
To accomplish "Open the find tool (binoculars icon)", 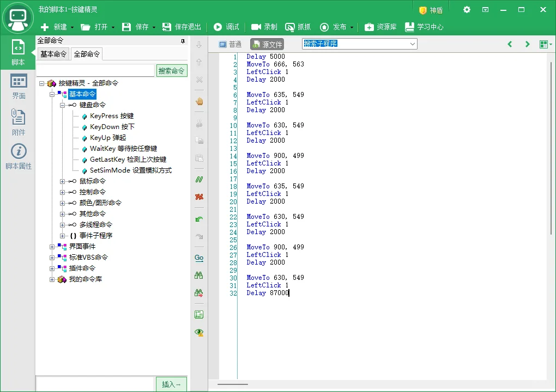I will click(x=198, y=276).
